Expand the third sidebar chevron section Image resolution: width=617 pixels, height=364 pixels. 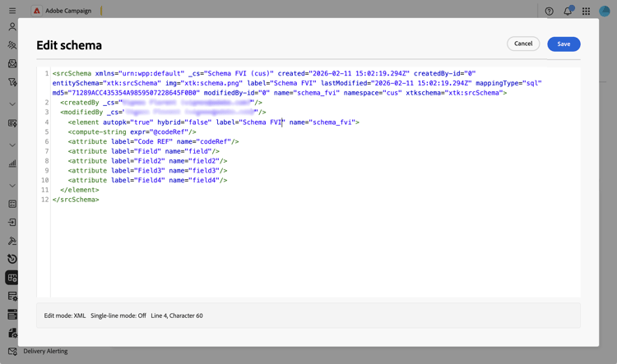tap(12, 186)
